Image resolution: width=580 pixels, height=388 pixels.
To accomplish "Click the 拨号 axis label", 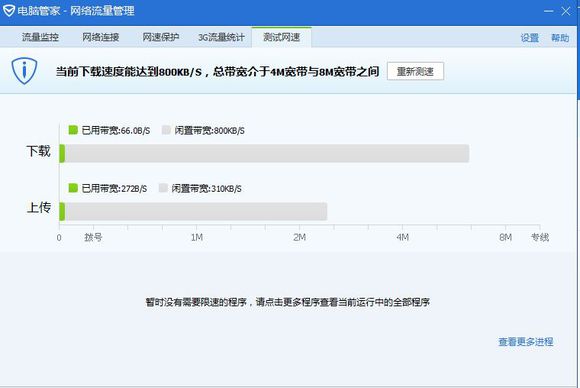I will 93,237.
